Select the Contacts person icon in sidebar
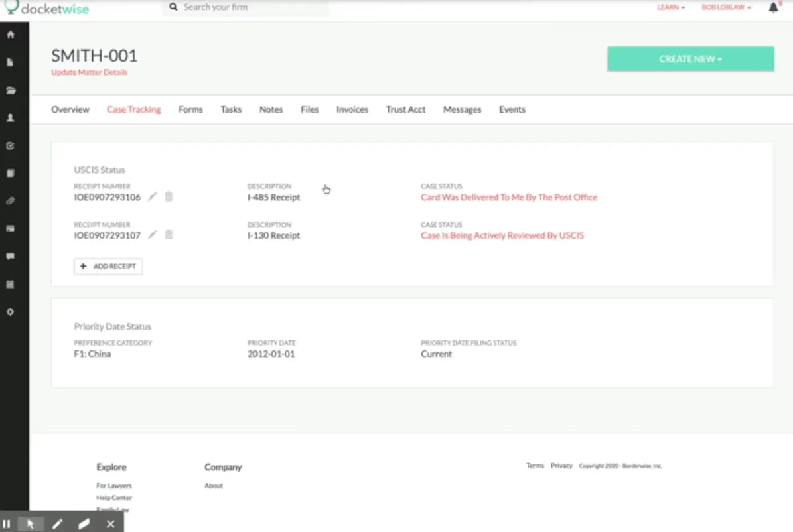 10,118
